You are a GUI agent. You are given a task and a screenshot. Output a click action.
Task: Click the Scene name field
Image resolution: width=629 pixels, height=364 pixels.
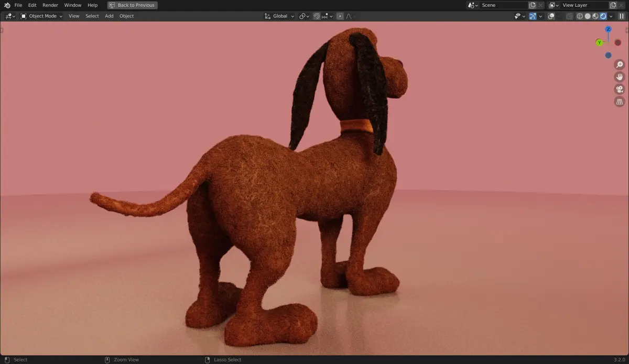click(x=503, y=5)
